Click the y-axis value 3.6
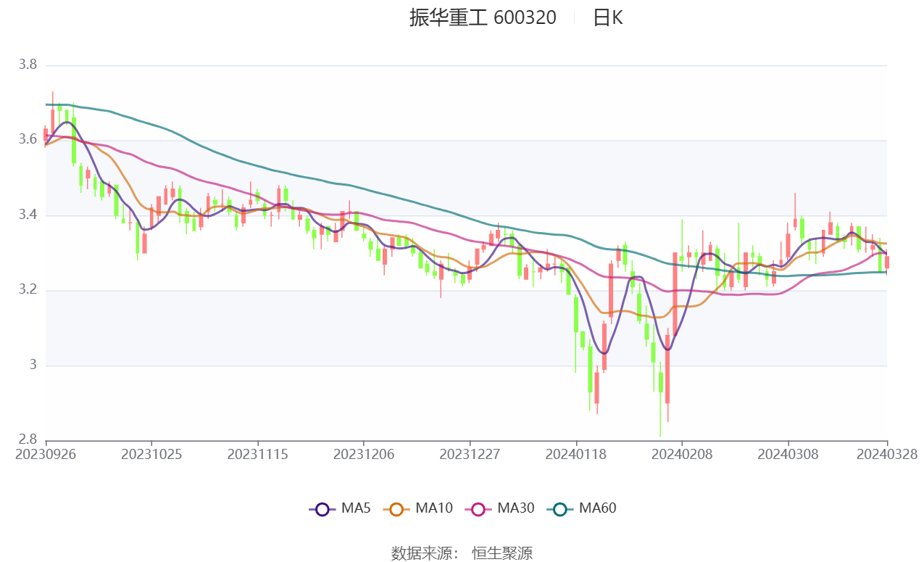924x562 pixels. (28, 140)
